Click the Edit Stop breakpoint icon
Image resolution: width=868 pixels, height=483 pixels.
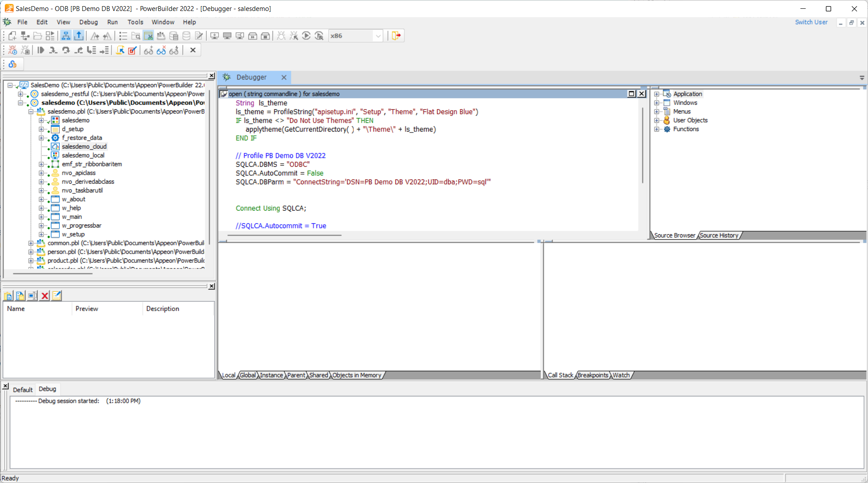[x=133, y=50]
